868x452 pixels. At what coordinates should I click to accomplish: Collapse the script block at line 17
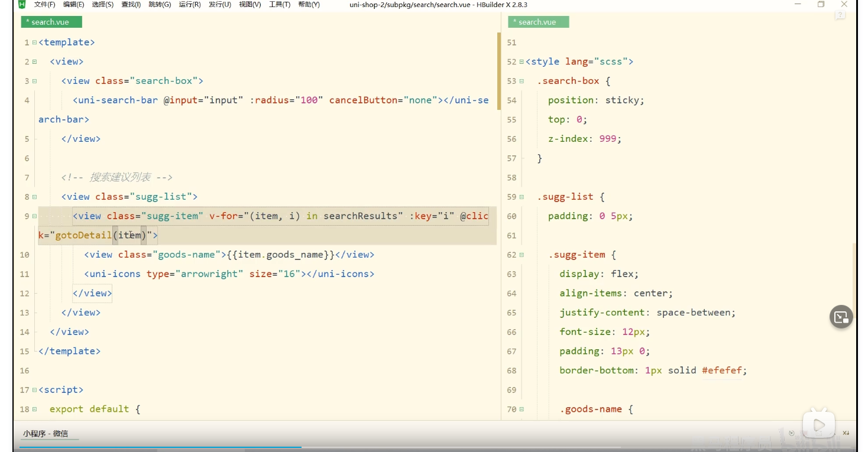pyautogui.click(x=34, y=390)
